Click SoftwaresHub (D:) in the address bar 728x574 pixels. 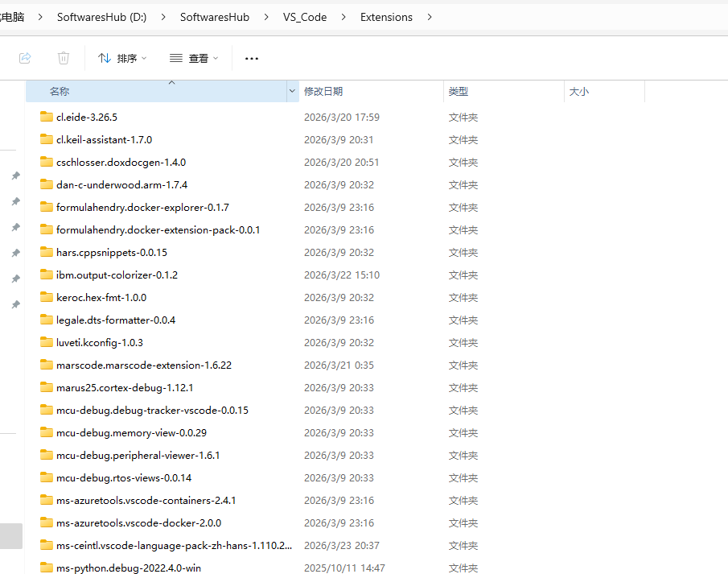[x=101, y=17]
